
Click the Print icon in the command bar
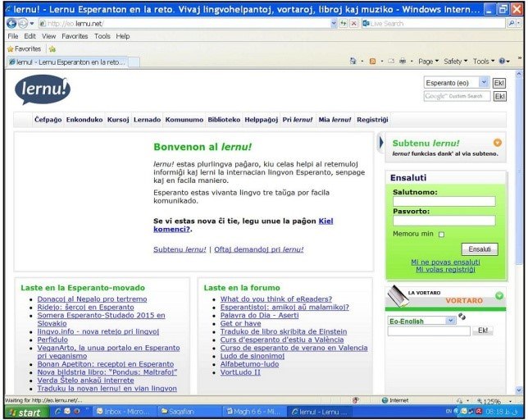(403, 62)
